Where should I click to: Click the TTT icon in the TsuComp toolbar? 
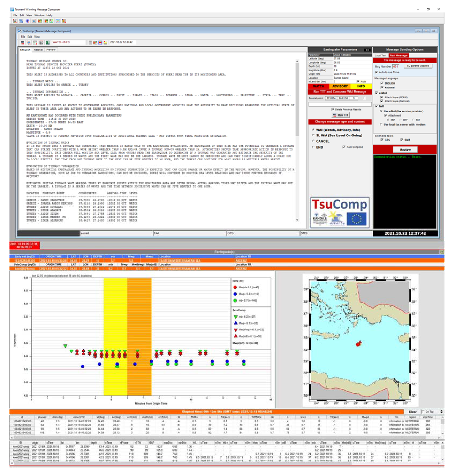[x=22, y=43]
